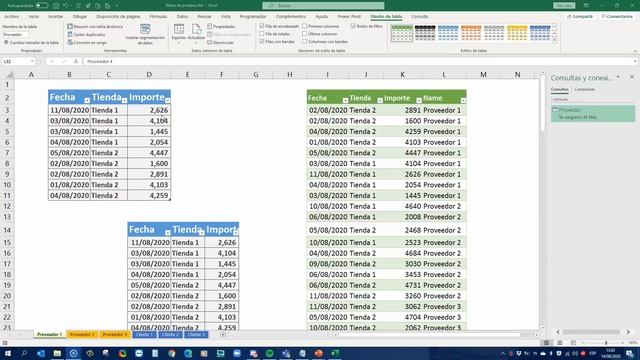The height and width of the screenshot is (360, 640).
Task: Select the black table style swatch
Action: click(x=425, y=33)
